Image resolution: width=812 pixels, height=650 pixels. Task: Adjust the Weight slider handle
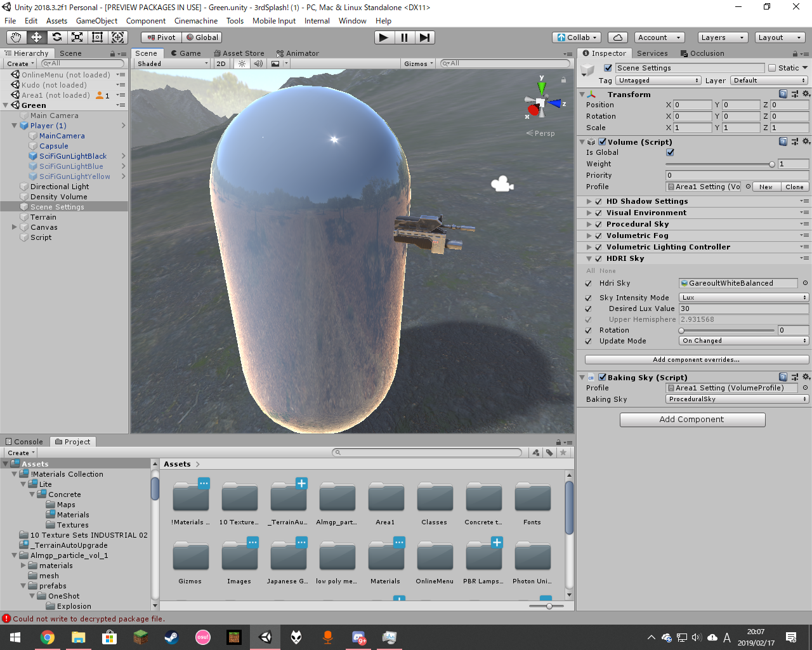pyautogui.click(x=772, y=164)
